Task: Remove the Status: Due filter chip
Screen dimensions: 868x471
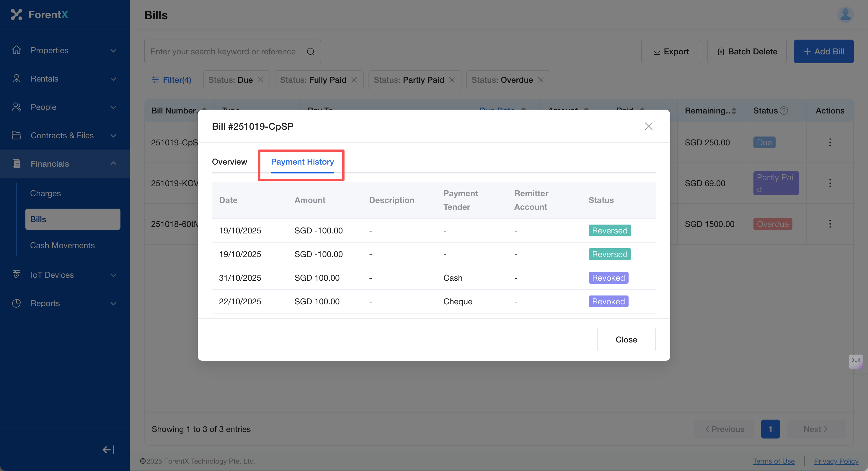Action: pyautogui.click(x=260, y=80)
